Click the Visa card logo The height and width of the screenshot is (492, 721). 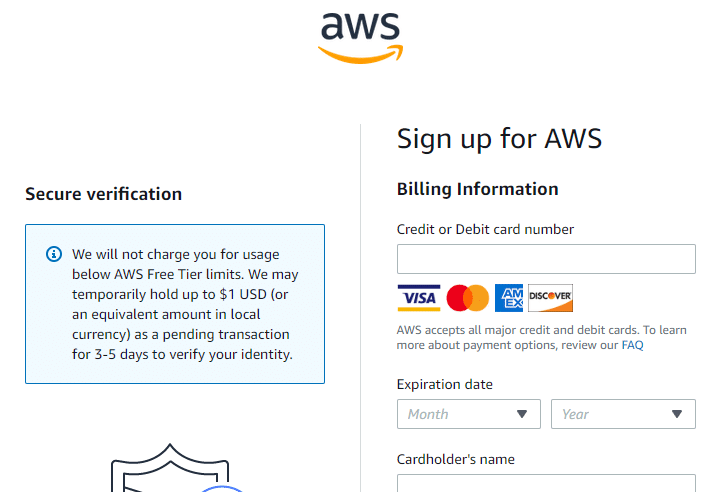point(419,298)
